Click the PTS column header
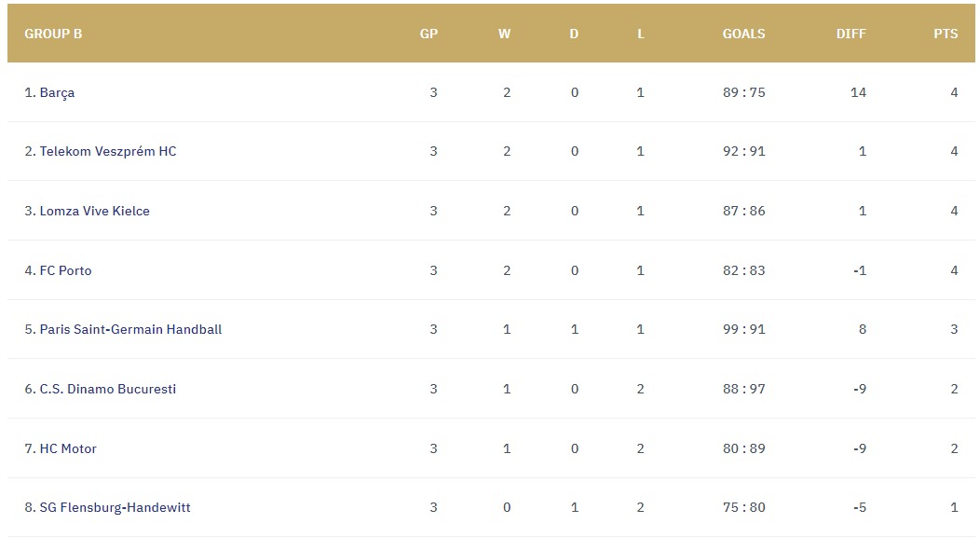 (x=946, y=34)
